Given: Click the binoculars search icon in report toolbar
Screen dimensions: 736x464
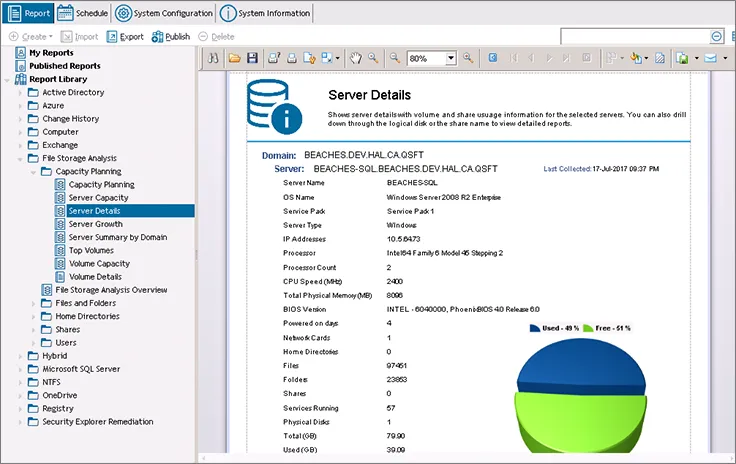Looking at the screenshot, I should [213, 58].
